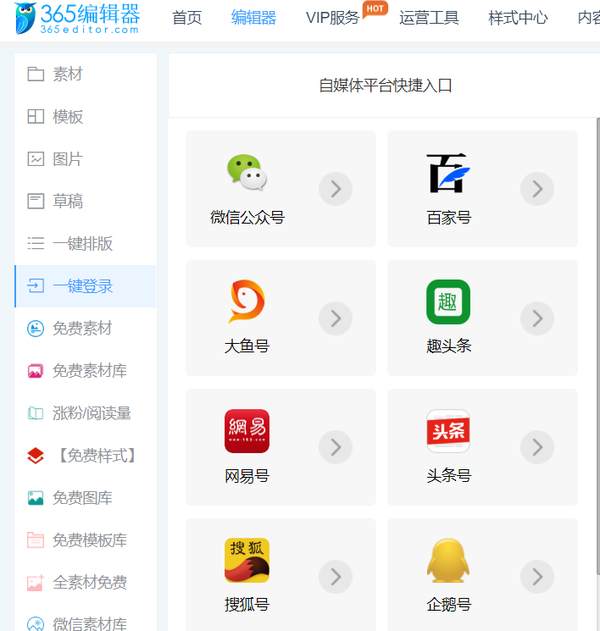The width and height of the screenshot is (600, 631).
Task: Click the 365editor.com text under logo
Action: (x=89, y=29)
